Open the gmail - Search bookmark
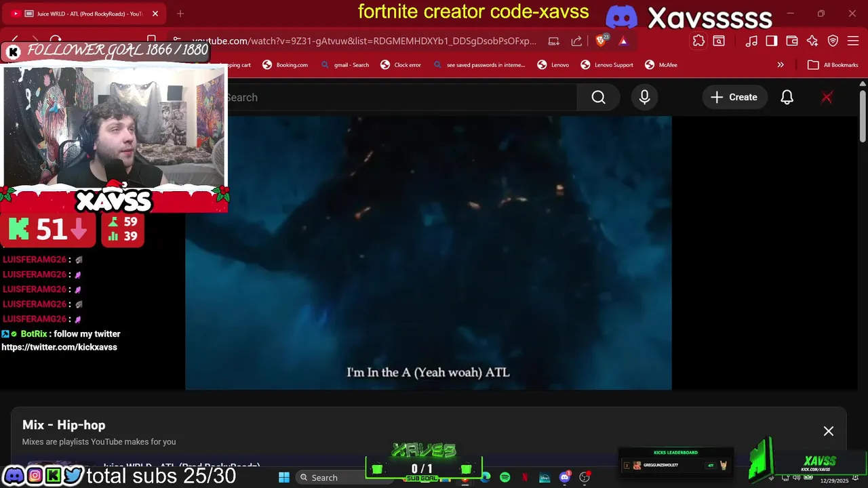The height and width of the screenshot is (488, 868). pyautogui.click(x=345, y=65)
